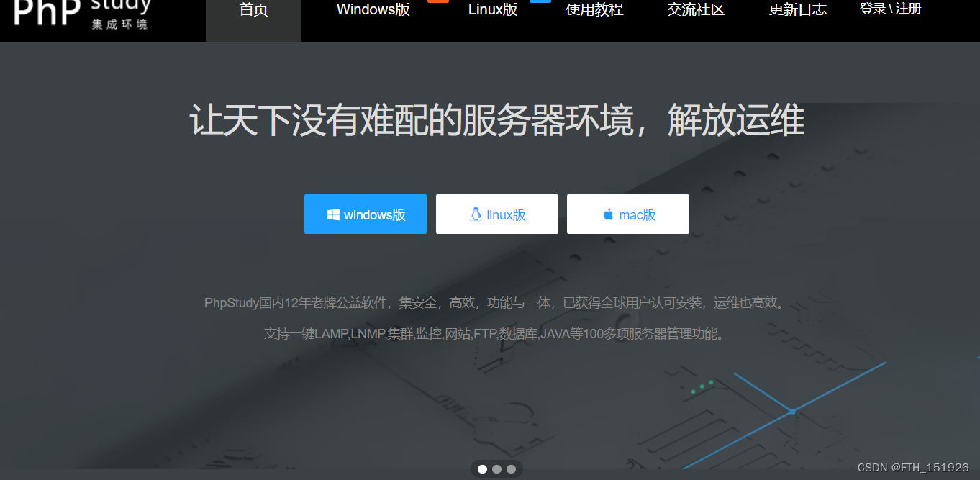The height and width of the screenshot is (480, 980).
Task: Click the Windows logo icon on download button
Action: 332,214
